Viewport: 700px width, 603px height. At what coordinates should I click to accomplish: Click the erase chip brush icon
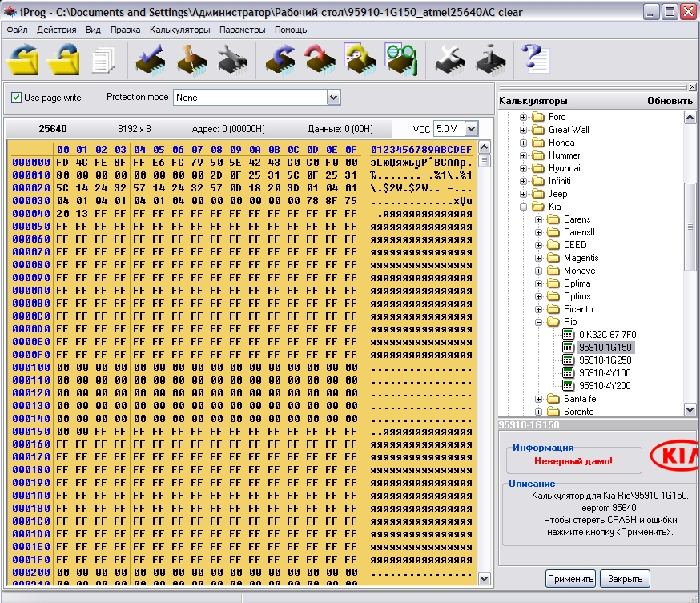tap(191, 60)
